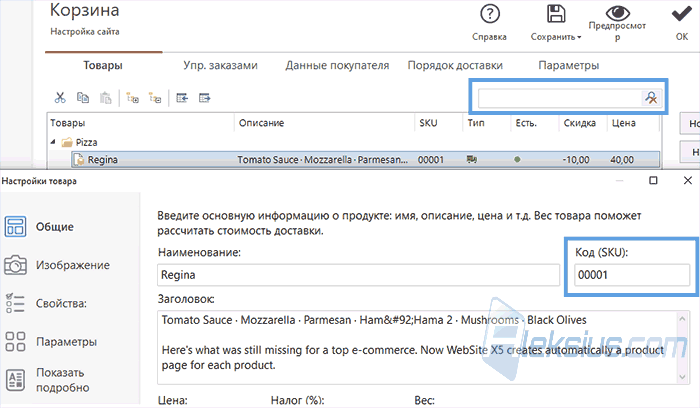Click the Copy icon in toolbar
This screenshot has height=408, width=700.
point(83,97)
